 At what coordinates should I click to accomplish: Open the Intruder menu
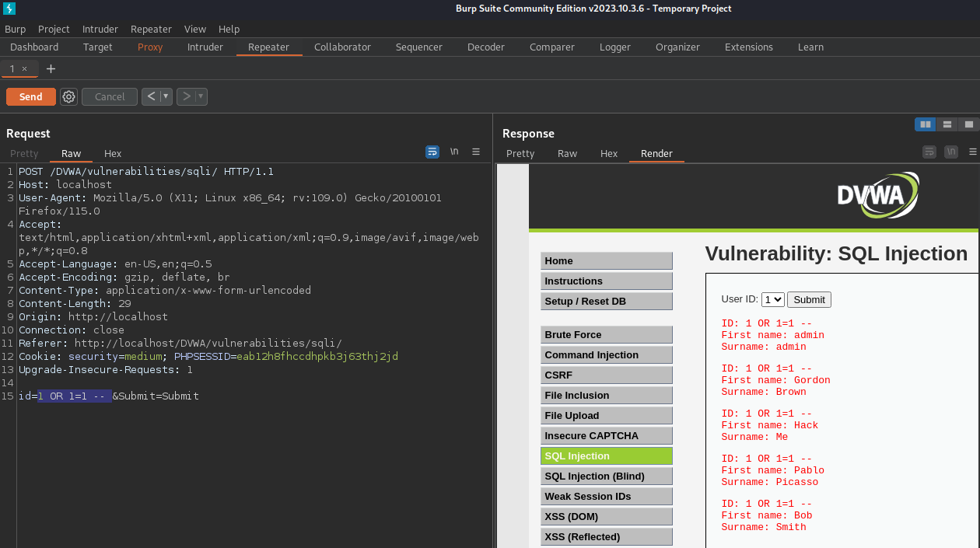[100, 29]
